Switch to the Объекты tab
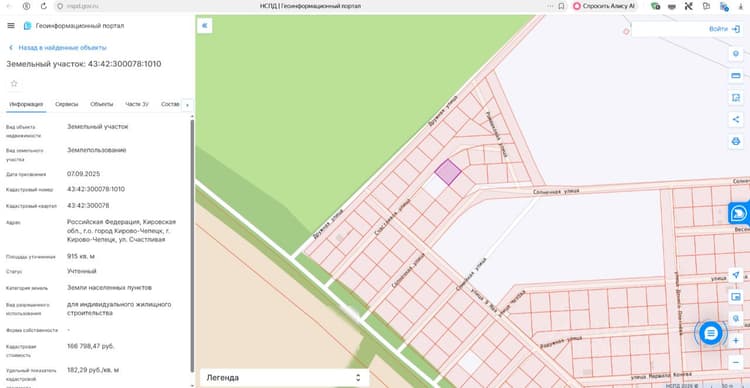Viewport: 750px width, 388px height. (x=102, y=104)
